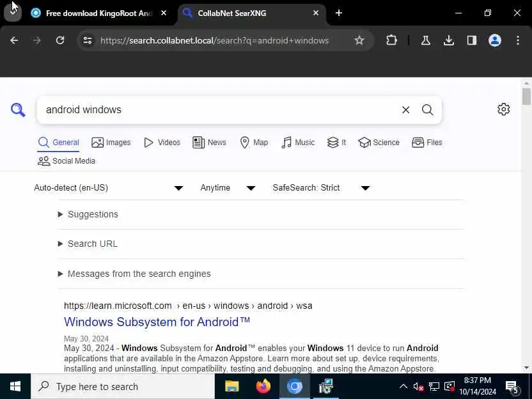
Task: Switch to Music category
Action: coord(298,143)
